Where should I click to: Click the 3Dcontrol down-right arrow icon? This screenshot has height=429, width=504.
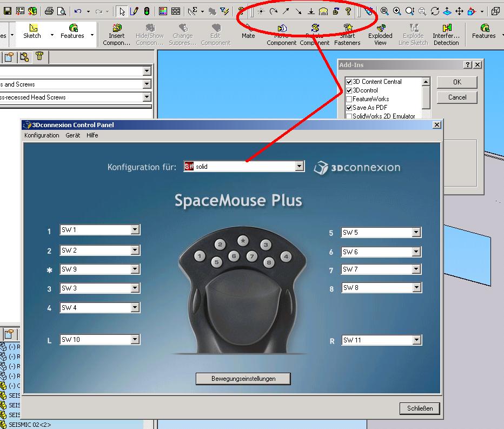(299, 11)
